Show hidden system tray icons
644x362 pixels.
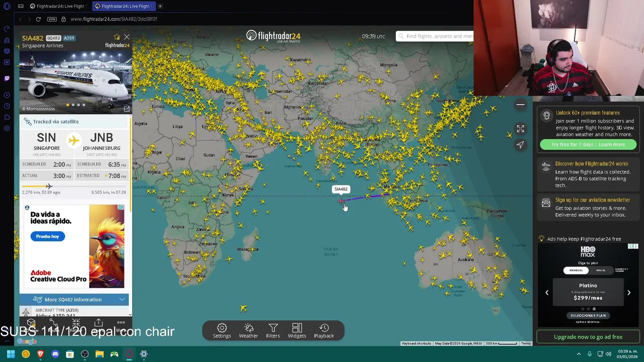[x=579, y=354]
